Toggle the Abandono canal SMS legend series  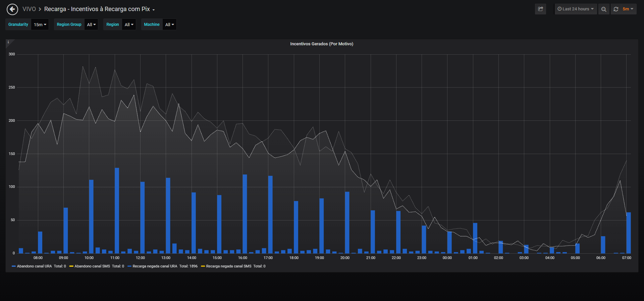coord(92,266)
